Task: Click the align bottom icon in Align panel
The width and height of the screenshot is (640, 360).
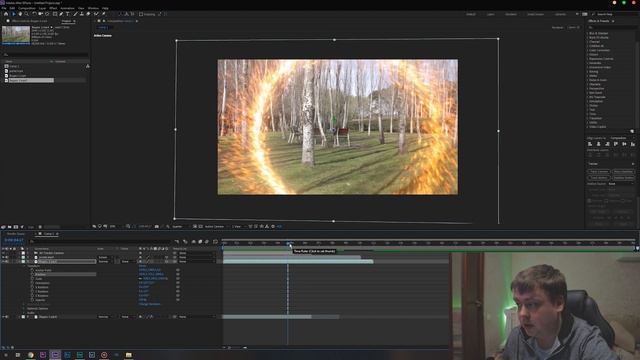Action: click(633, 144)
